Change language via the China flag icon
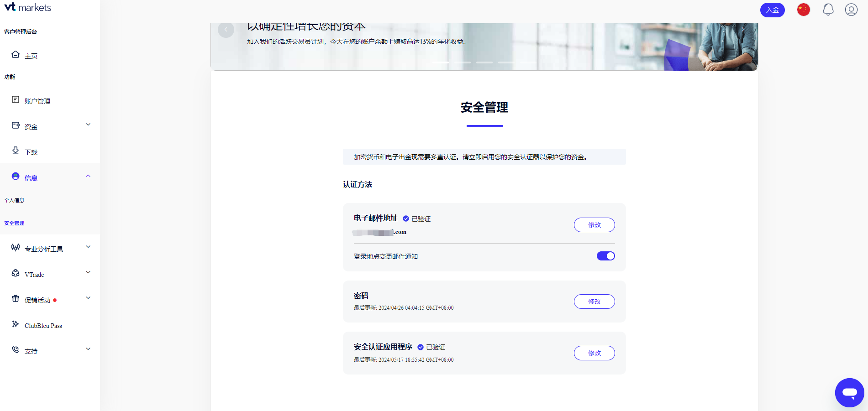Screen dimensions: 868x411 803,10
